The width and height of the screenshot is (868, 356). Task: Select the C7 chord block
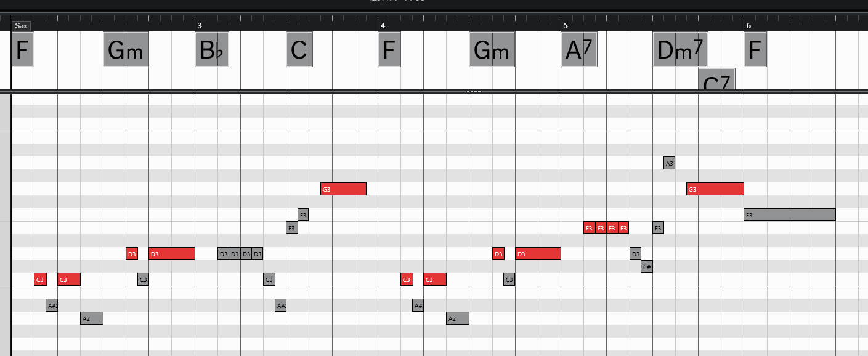point(716,80)
